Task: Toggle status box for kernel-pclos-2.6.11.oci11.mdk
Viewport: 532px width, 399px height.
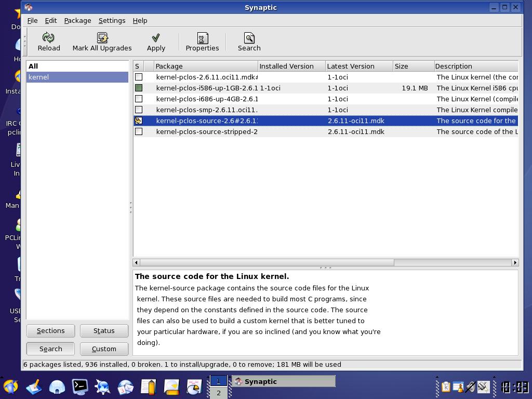Action: [x=139, y=77]
